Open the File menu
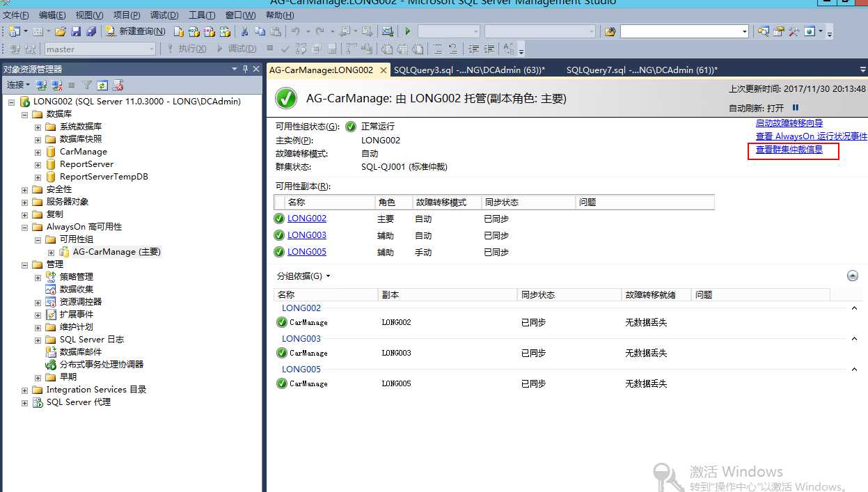868x492 pixels. pos(16,15)
